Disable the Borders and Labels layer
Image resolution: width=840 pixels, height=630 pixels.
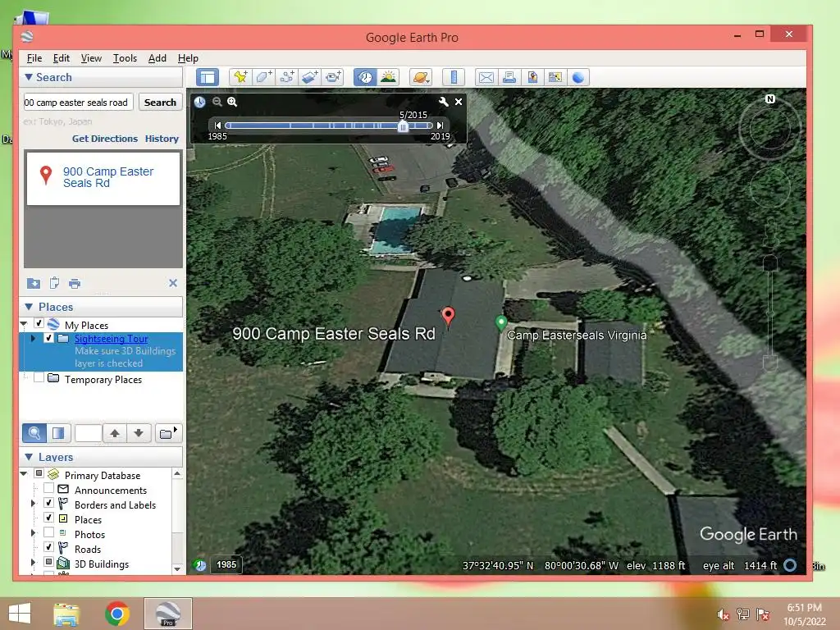pyautogui.click(x=48, y=503)
